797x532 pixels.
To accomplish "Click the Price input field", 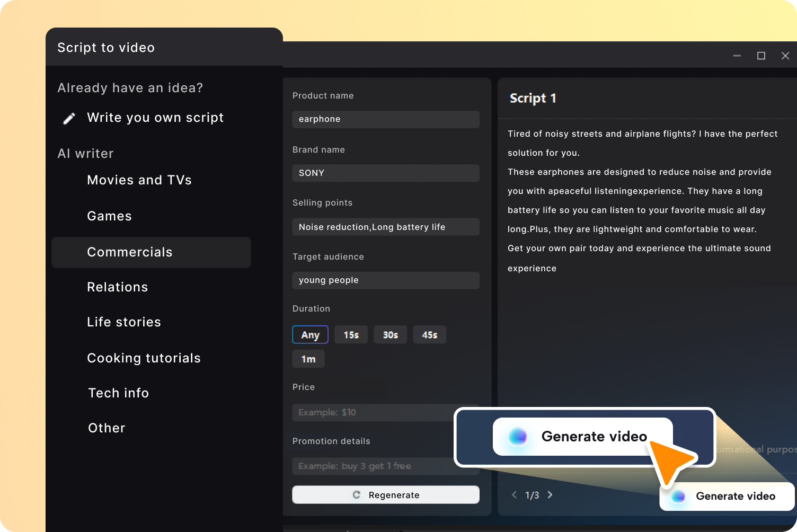I will pos(373,413).
